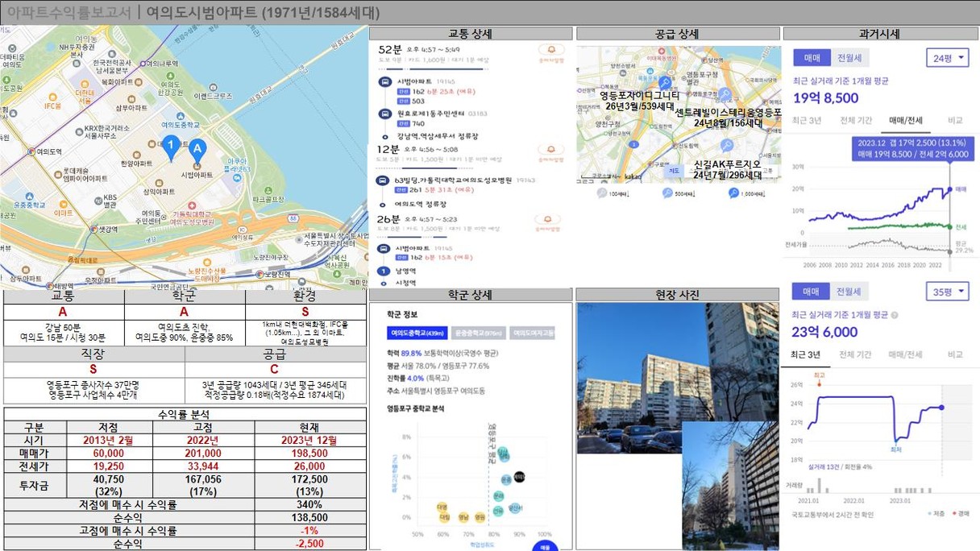Click the 60,000 sale price cell
The image size is (980, 551).
pos(108,454)
